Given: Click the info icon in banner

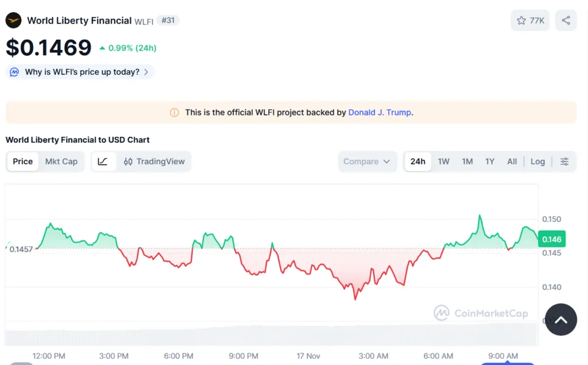Looking at the screenshot, I should point(175,113).
